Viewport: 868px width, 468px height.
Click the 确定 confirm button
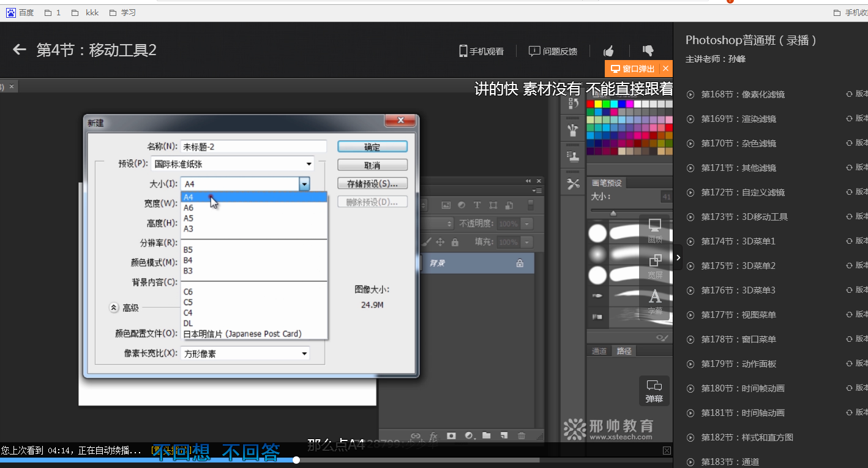pos(372,147)
